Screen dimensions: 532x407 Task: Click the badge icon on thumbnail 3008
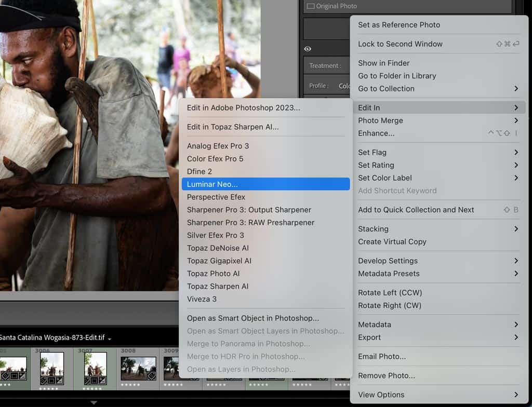tap(150, 375)
